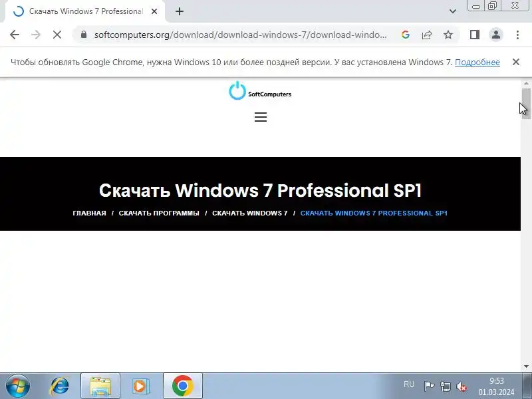Launch Internet Explorer from taskbar
532x399 pixels.
(59, 386)
